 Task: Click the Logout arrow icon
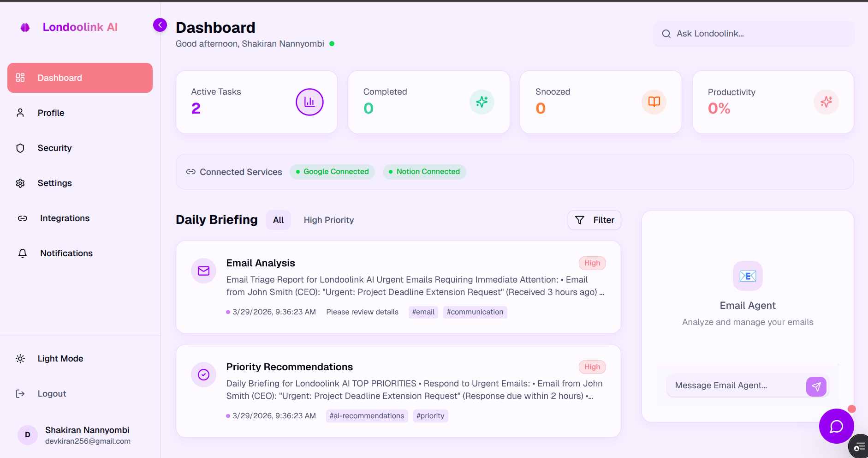20,394
